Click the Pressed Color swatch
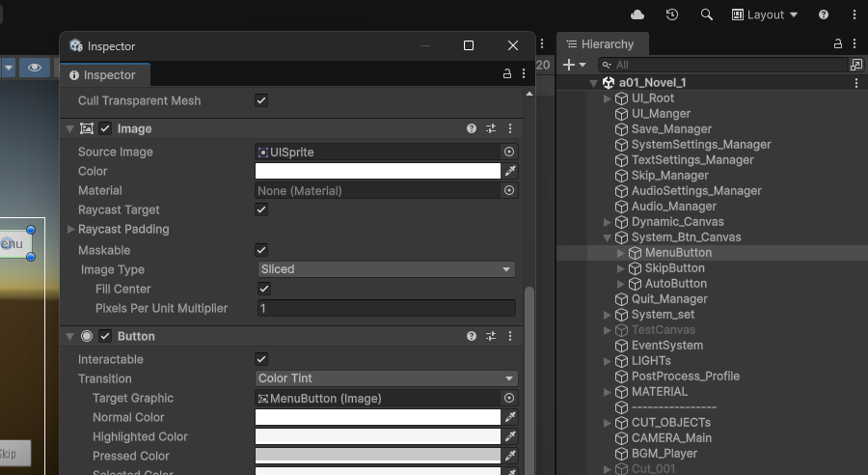The height and width of the screenshot is (475, 868). point(378,456)
